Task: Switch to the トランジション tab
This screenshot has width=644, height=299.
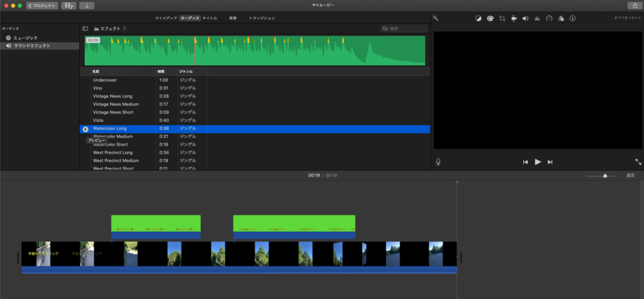Action: [x=261, y=18]
